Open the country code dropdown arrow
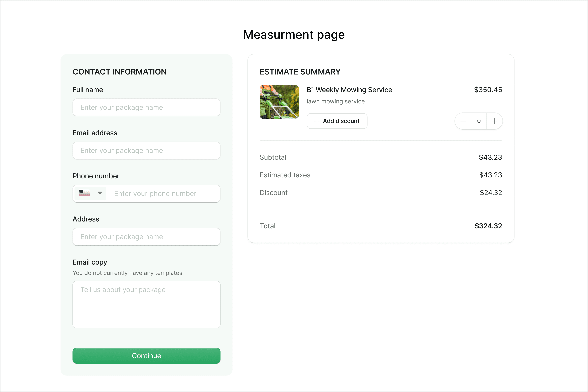 pyautogui.click(x=100, y=193)
